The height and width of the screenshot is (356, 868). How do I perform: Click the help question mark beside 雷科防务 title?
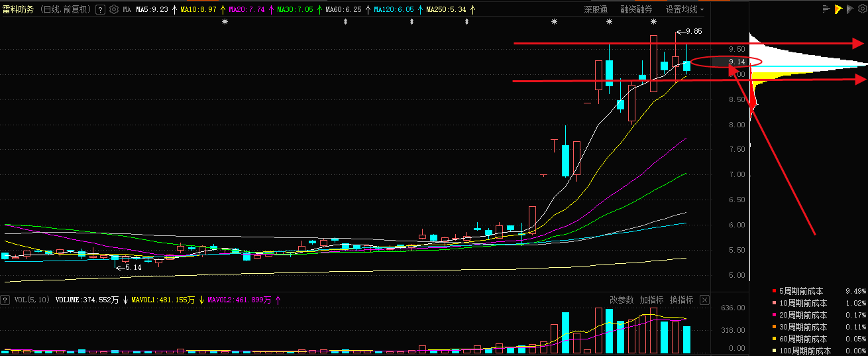pyautogui.click(x=100, y=10)
